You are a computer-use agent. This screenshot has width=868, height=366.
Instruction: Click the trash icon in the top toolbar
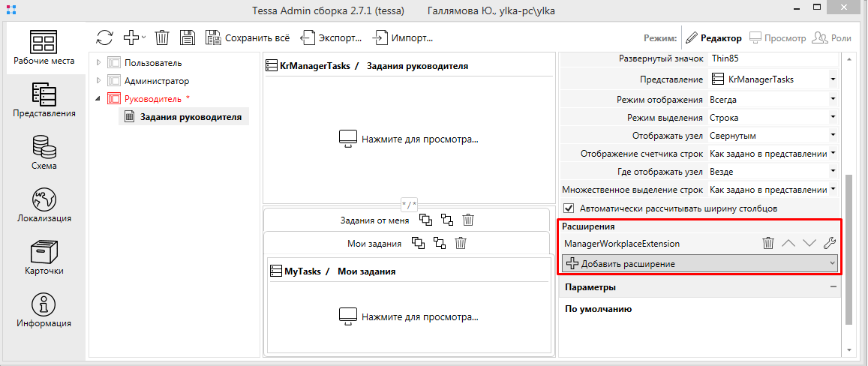162,37
